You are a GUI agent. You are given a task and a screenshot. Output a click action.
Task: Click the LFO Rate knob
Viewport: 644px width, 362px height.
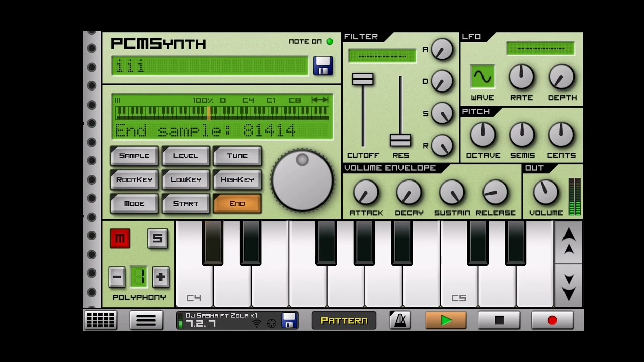coord(521,77)
